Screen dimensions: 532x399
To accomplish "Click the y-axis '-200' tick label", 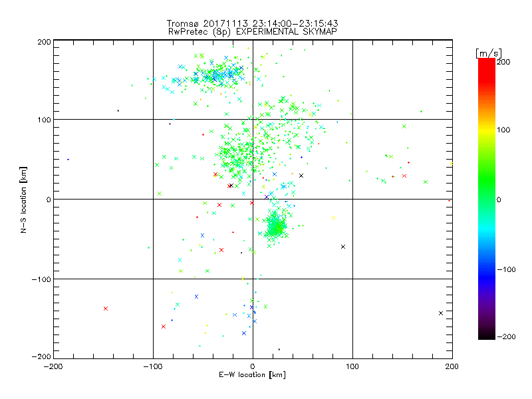I will click(41, 356).
